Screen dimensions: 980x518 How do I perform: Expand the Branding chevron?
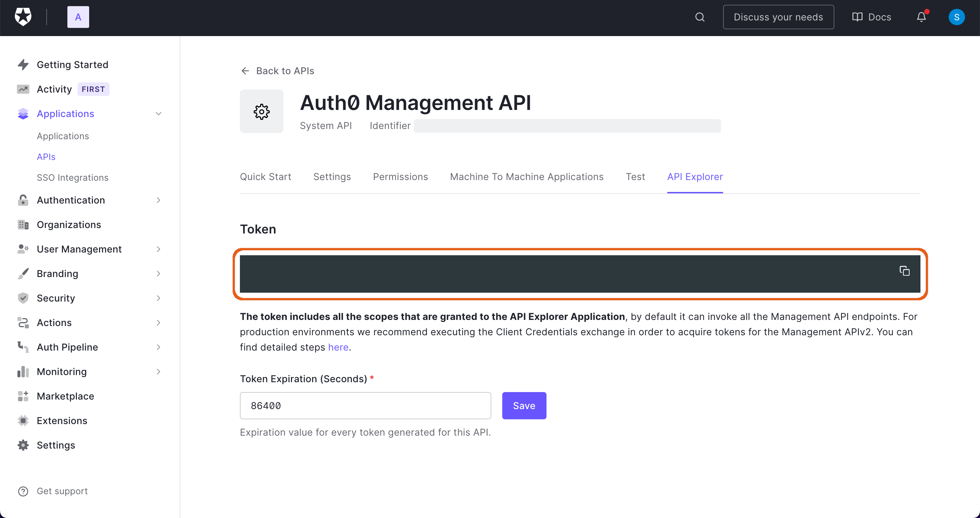(x=159, y=274)
